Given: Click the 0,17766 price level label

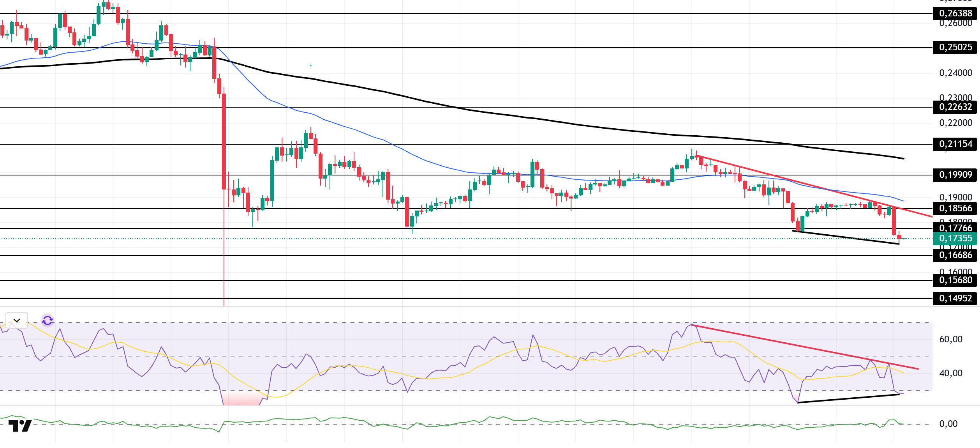Looking at the screenshot, I should coord(955,228).
